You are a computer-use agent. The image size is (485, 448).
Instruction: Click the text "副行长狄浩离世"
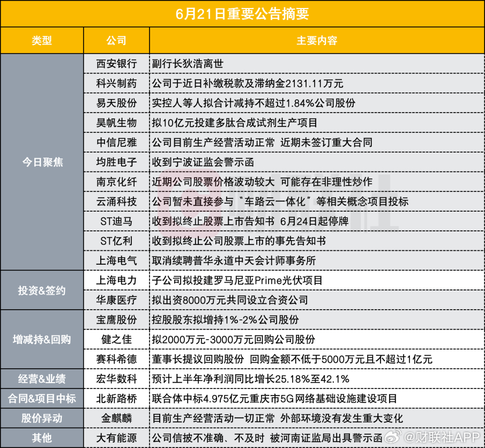coord(188,64)
